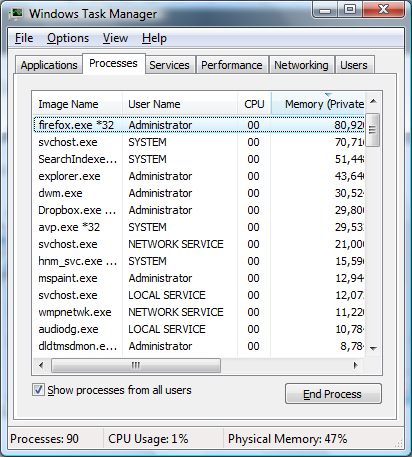The height and width of the screenshot is (457, 412).
Task: Select svchost.exe run by NETWORK SERVICE
Action: pos(199,244)
